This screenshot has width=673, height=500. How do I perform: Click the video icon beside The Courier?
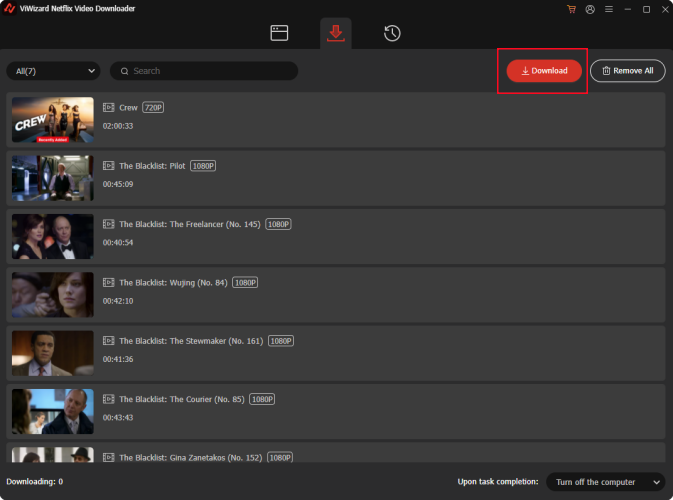click(109, 399)
